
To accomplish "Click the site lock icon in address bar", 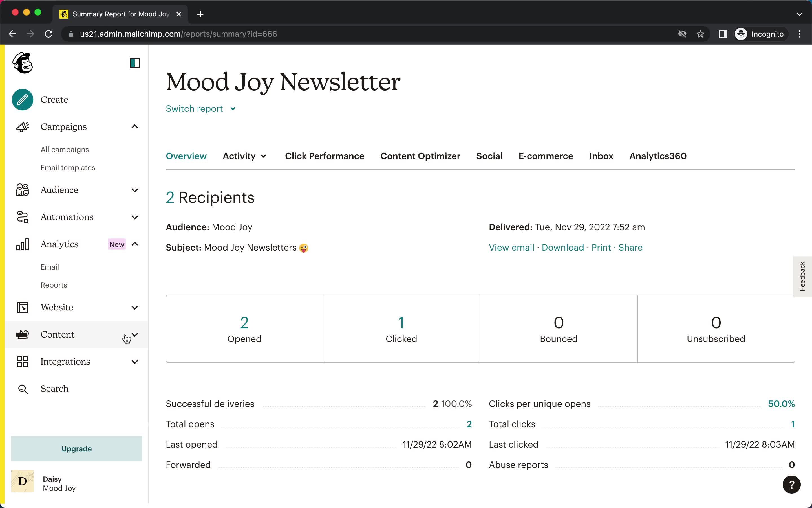I will coord(71,34).
